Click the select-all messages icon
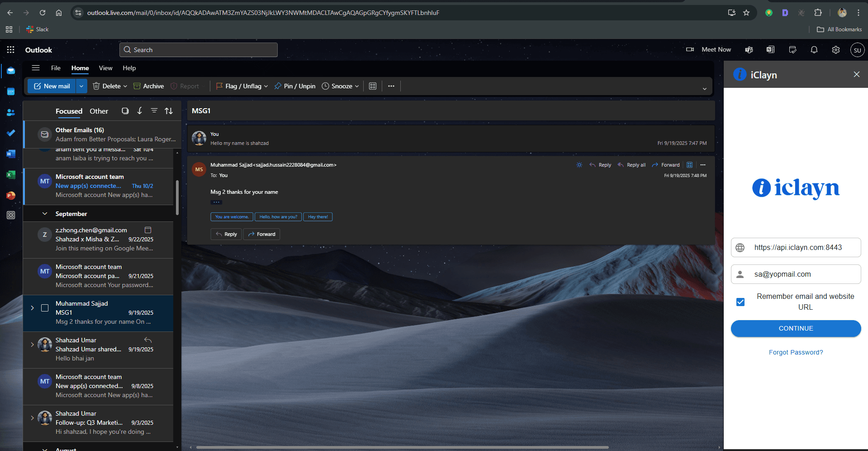Image resolution: width=868 pixels, height=451 pixels. point(125,111)
